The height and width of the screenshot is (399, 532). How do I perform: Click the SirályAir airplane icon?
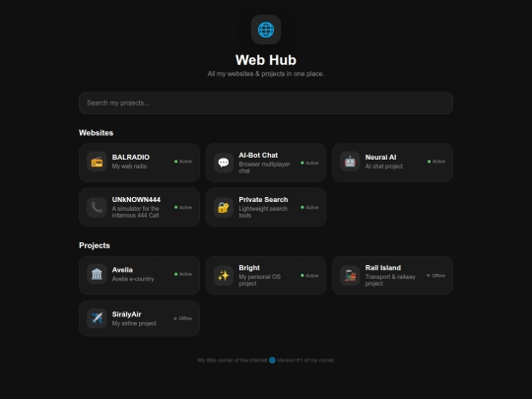[x=97, y=318]
